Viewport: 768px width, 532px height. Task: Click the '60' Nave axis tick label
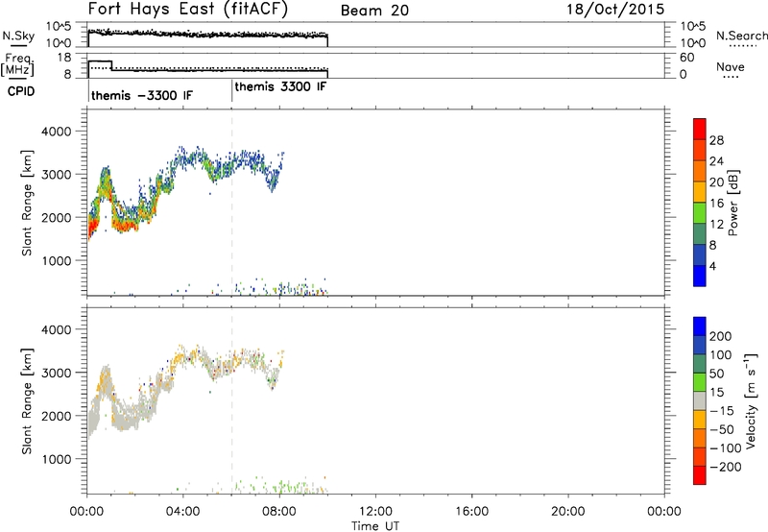[687, 58]
